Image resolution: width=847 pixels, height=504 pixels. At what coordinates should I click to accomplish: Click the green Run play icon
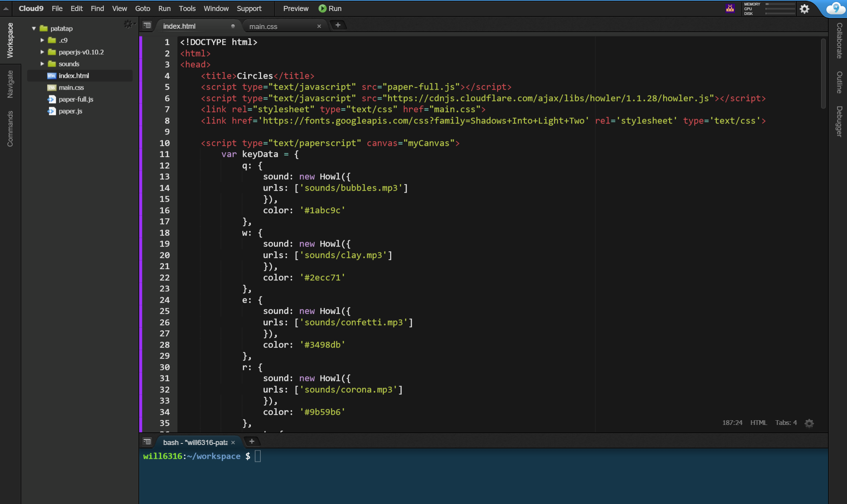pyautogui.click(x=322, y=8)
